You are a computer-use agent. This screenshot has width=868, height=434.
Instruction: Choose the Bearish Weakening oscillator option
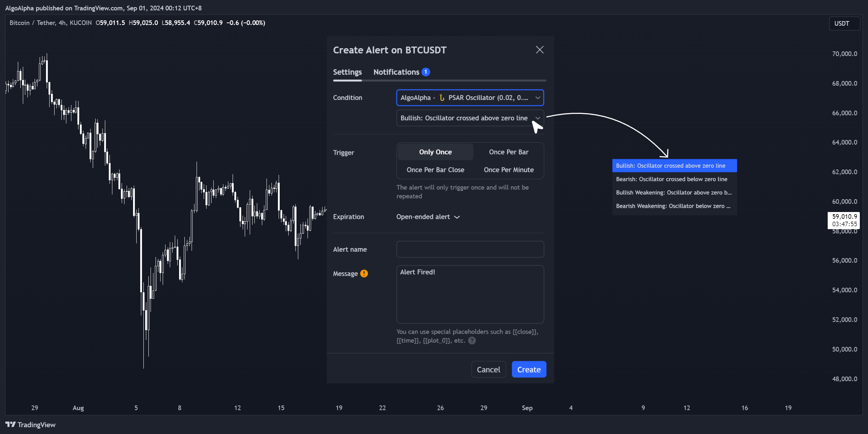674,206
